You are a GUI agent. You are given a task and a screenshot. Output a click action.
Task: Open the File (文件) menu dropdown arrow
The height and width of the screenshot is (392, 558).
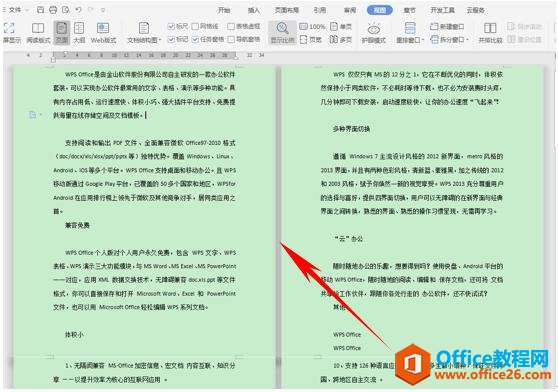[x=27, y=10]
